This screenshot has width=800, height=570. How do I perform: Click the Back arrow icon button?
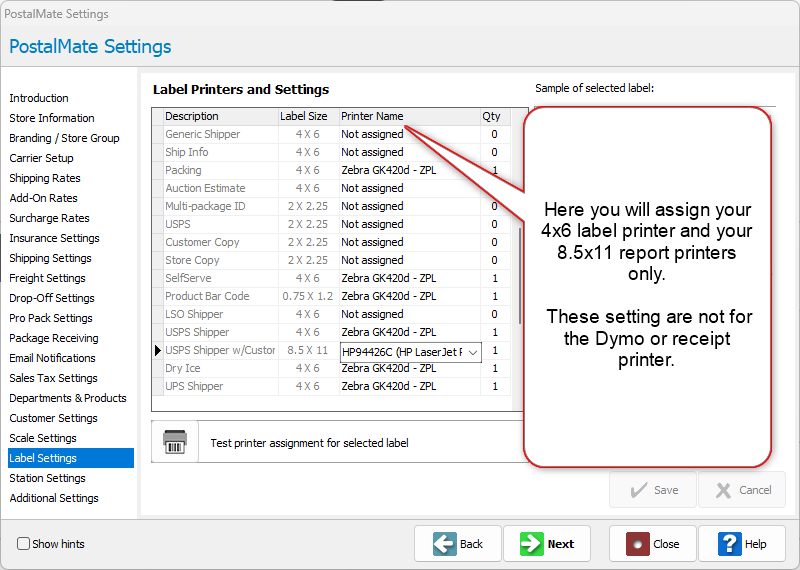[445, 544]
